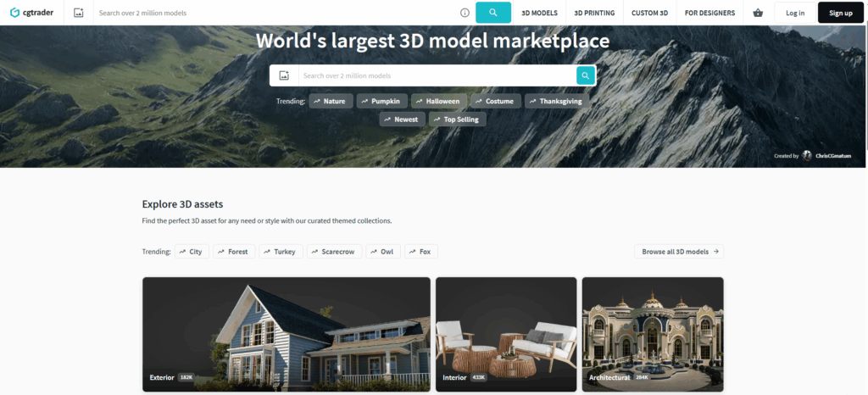Focus the hero search input field

437,75
